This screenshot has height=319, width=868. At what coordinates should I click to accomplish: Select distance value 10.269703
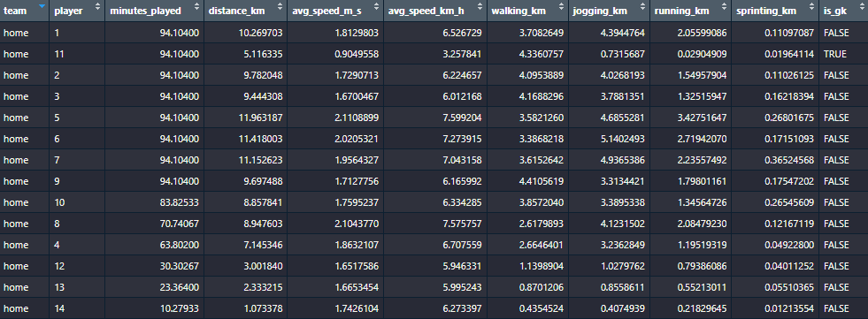(260, 33)
